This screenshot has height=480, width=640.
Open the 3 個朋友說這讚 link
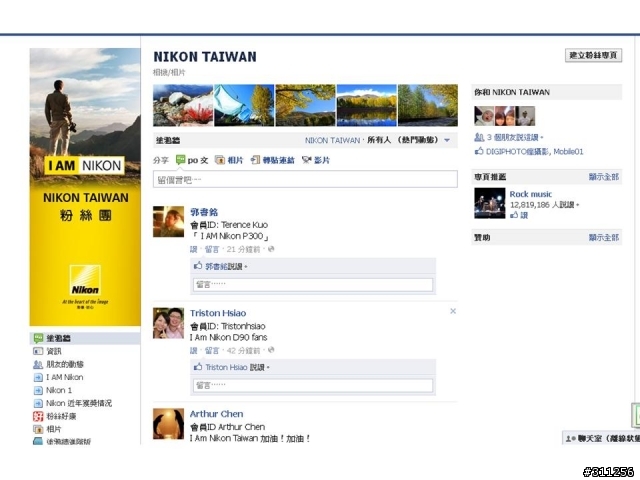[x=513, y=137]
